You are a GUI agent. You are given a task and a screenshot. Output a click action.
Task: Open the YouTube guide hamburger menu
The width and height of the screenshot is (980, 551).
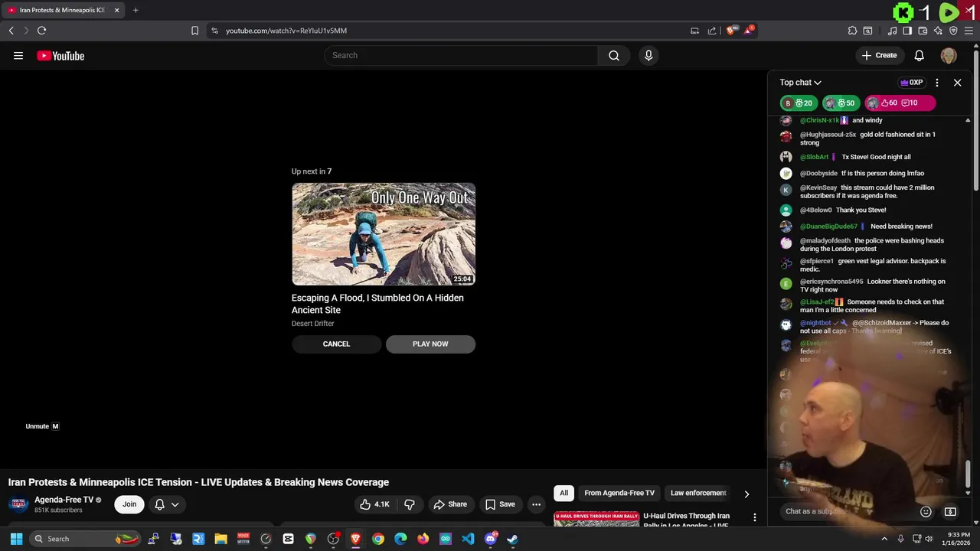(x=18, y=55)
